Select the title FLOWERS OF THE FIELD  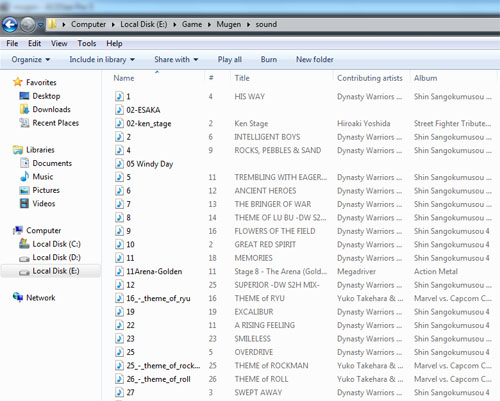275,231
